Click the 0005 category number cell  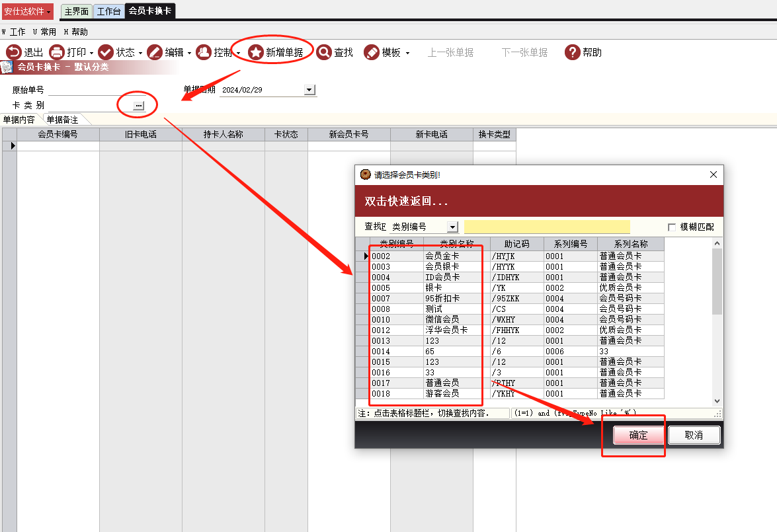click(x=396, y=287)
